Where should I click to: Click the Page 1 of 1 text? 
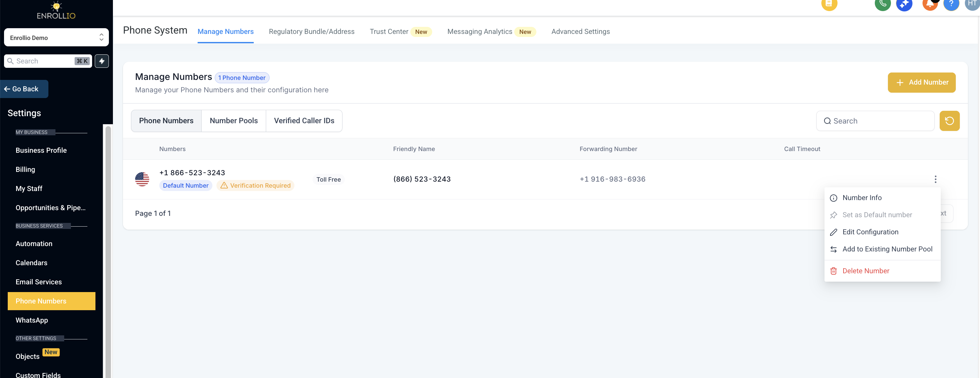point(153,214)
